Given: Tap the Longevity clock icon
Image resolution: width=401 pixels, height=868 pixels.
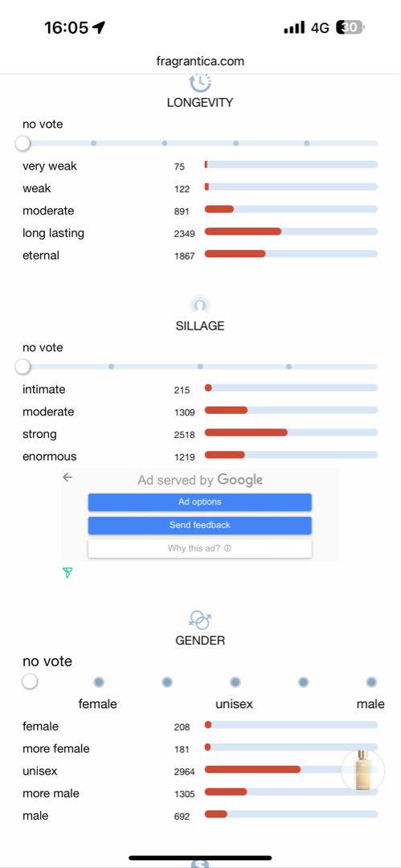Looking at the screenshot, I should pyautogui.click(x=200, y=83).
